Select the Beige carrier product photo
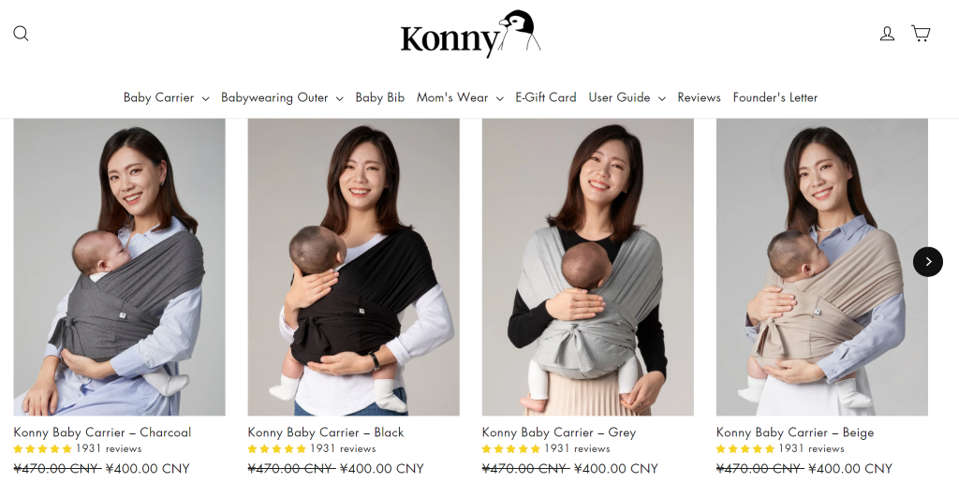This screenshot has width=959, height=483. click(x=822, y=267)
